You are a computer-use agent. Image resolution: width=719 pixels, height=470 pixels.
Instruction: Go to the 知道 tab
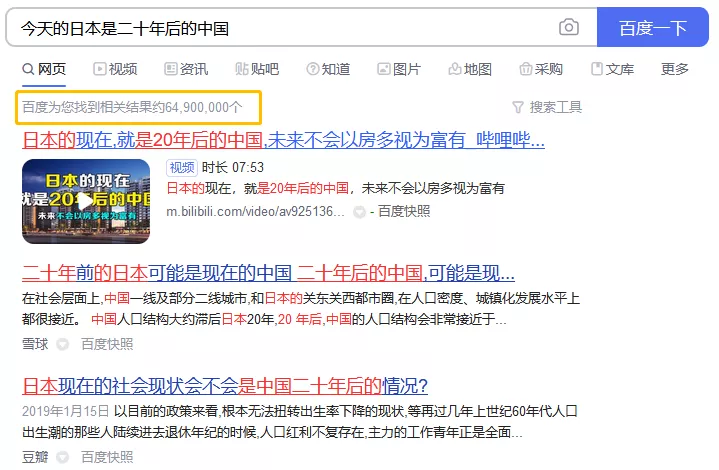328,69
